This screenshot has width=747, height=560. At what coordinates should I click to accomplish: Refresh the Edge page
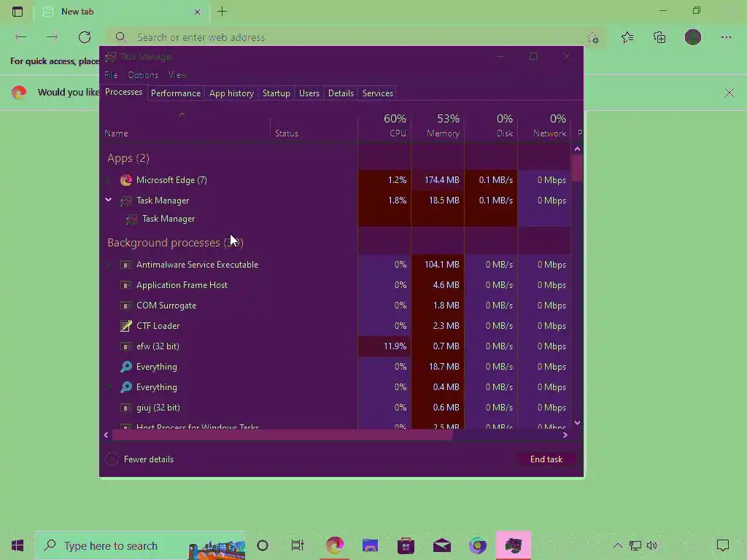pyautogui.click(x=85, y=37)
